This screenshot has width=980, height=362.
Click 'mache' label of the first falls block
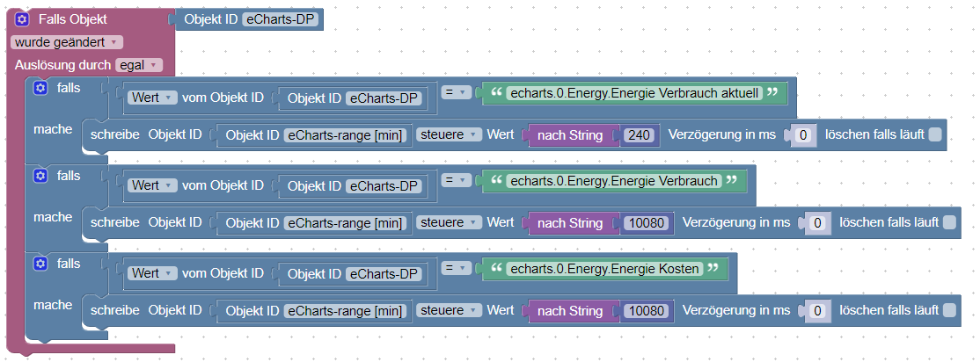coord(53,129)
